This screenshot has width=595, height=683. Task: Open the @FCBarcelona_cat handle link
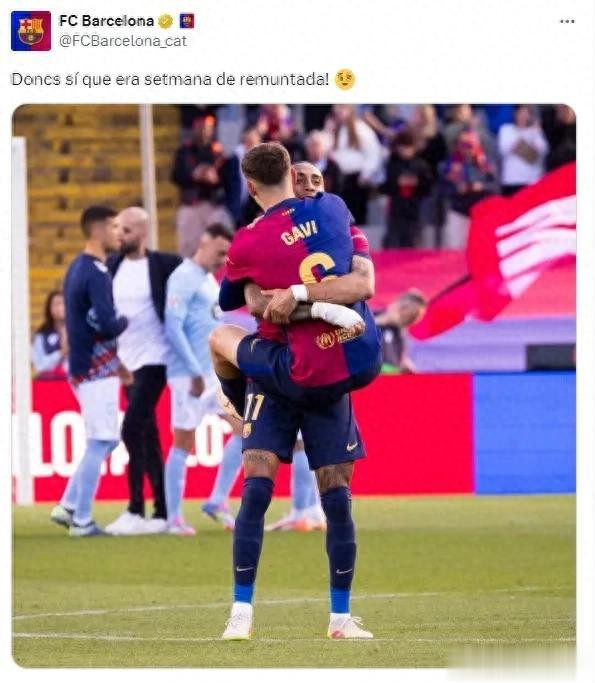point(123,41)
